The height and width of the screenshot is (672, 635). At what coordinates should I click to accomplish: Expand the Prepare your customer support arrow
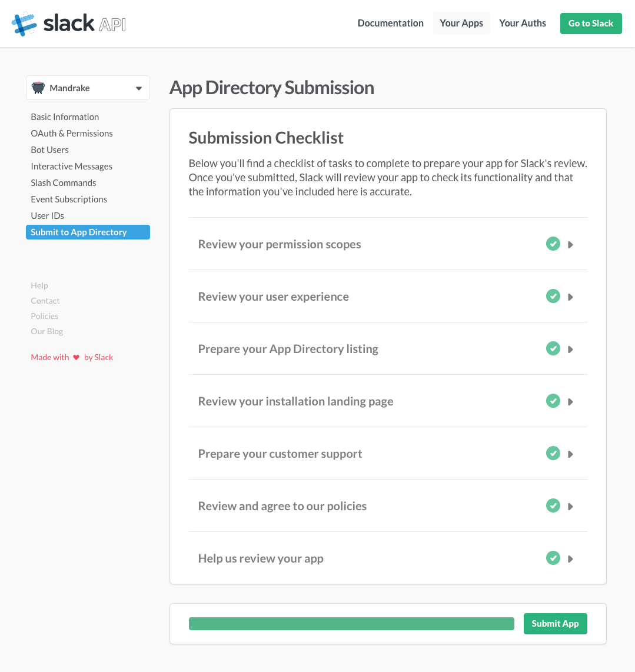(x=570, y=454)
